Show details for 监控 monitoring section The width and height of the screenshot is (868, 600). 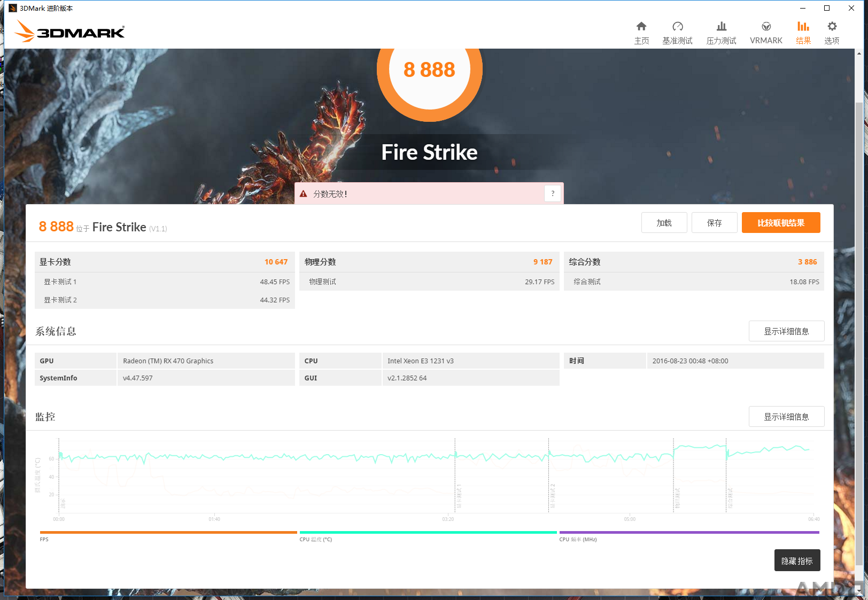(x=786, y=417)
